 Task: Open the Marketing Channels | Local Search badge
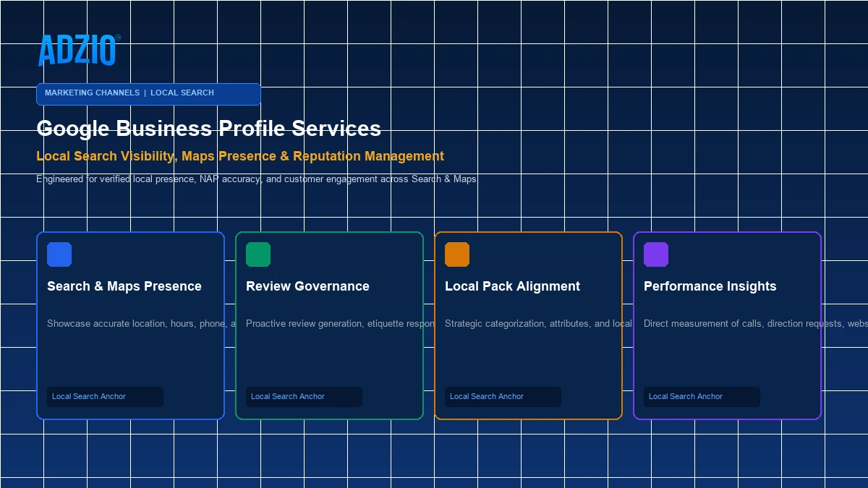[x=148, y=94]
